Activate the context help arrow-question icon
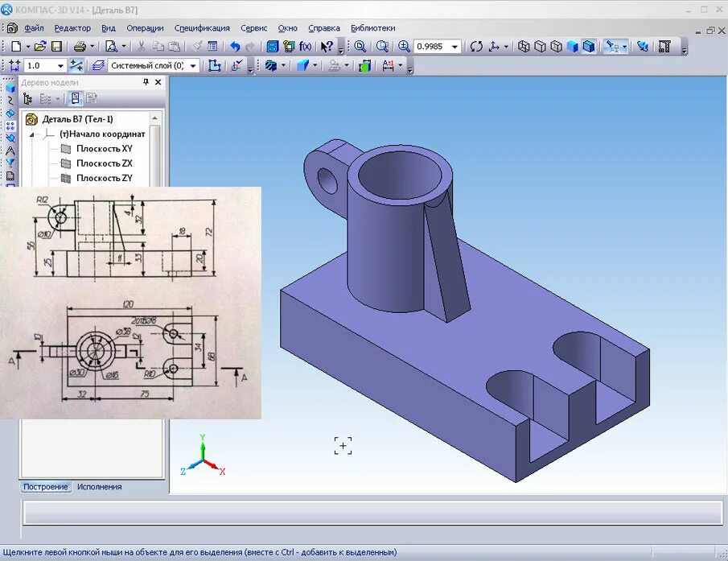The height and width of the screenshot is (561, 728). (327, 47)
